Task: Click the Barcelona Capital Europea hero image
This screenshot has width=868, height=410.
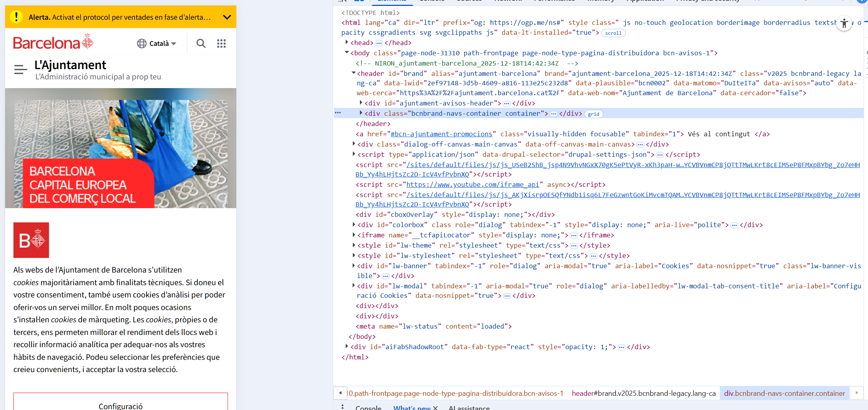Action: 121,148
